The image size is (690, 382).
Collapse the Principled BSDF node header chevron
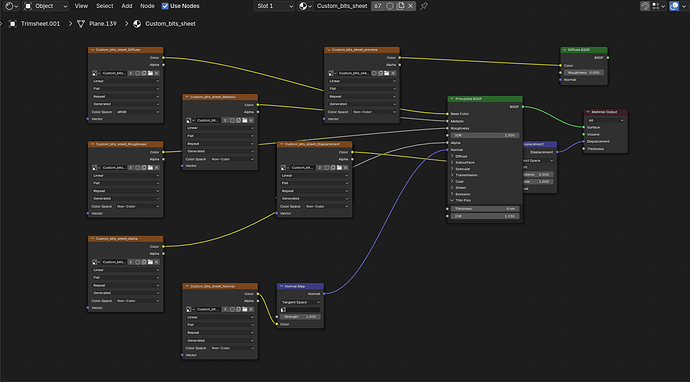coord(452,99)
